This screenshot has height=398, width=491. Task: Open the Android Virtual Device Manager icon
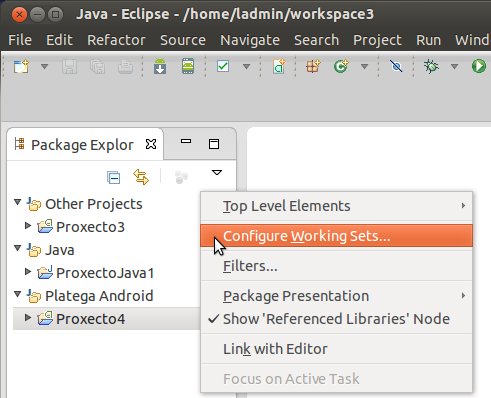188,66
